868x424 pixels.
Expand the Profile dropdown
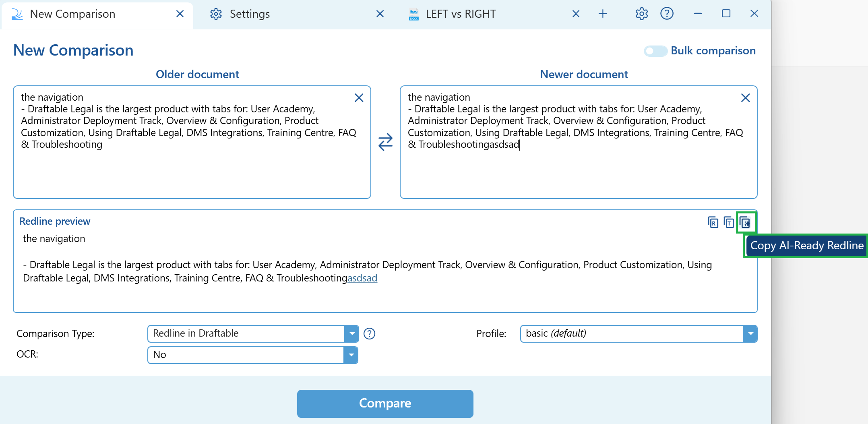pyautogui.click(x=750, y=334)
